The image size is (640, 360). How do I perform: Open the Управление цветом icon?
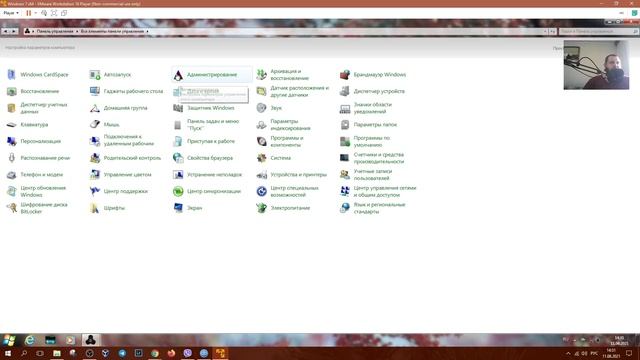pos(95,175)
